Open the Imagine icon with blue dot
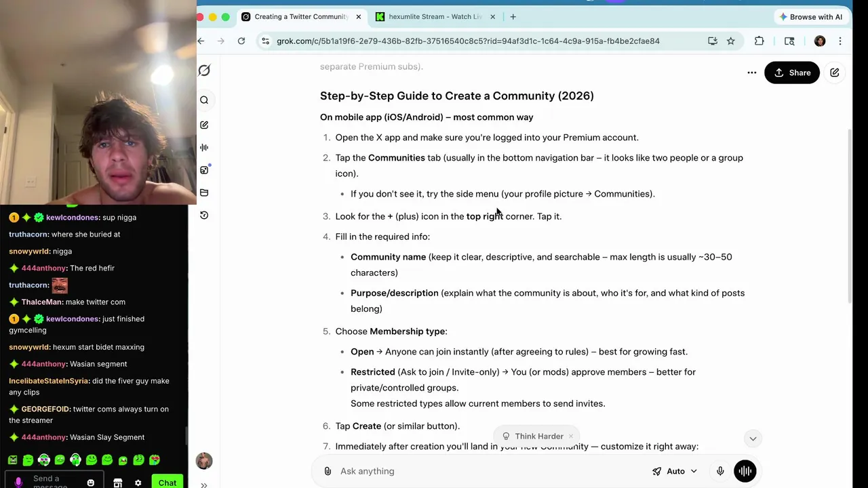 coord(204,170)
